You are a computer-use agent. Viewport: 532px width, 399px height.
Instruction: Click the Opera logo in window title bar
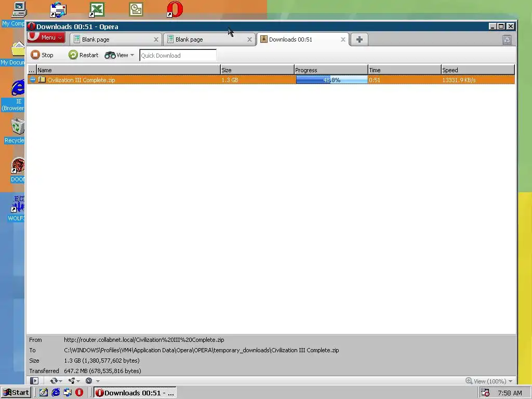click(32, 26)
